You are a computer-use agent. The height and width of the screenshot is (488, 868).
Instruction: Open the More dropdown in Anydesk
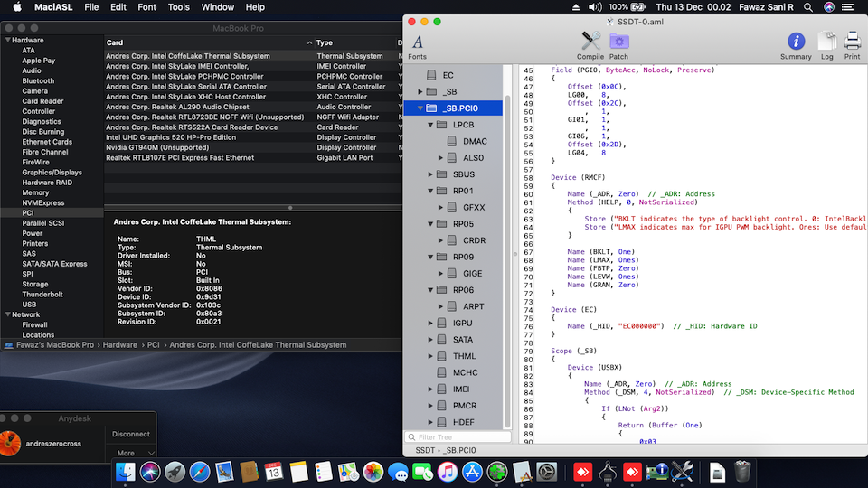[131, 453]
